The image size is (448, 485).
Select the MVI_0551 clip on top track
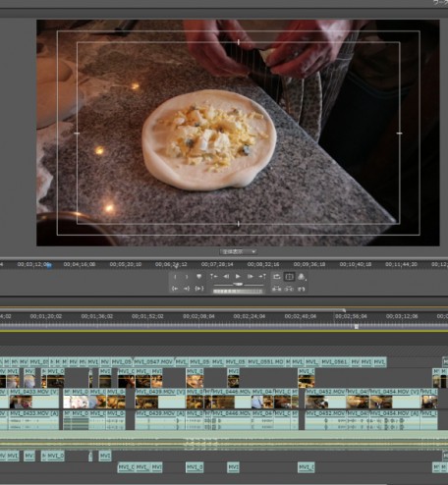265,362
